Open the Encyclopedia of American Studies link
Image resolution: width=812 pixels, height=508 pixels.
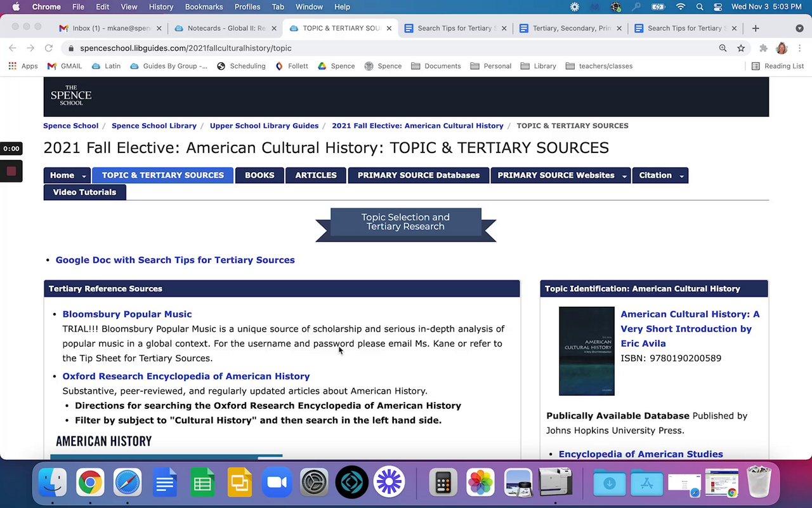pyautogui.click(x=641, y=454)
